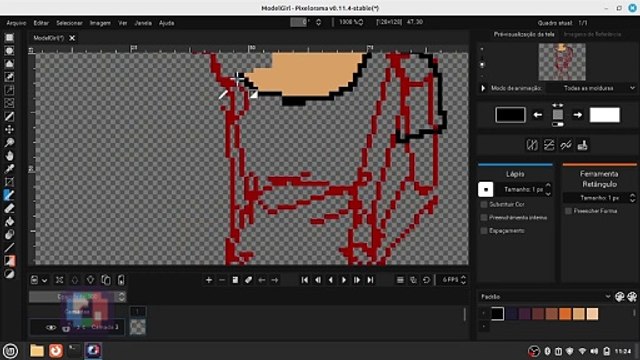The height and width of the screenshot is (360, 640).
Task: Select the Bucket fill tool
Action: pos(9,221)
